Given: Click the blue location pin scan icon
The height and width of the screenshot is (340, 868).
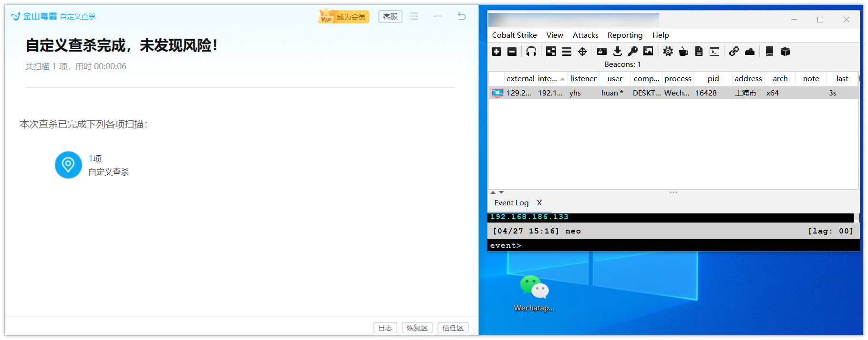Looking at the screenshot, I should click(x=68, y=165).
